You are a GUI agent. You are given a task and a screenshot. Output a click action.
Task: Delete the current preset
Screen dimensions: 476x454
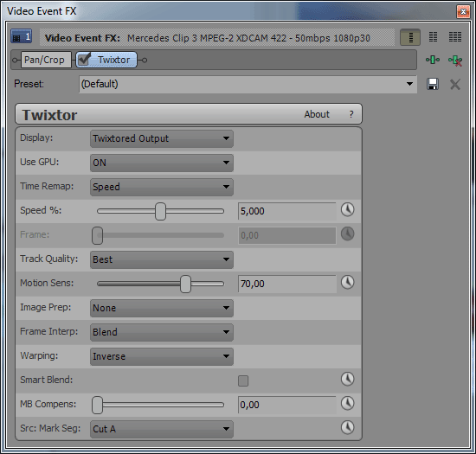click(x=455, y=84)
